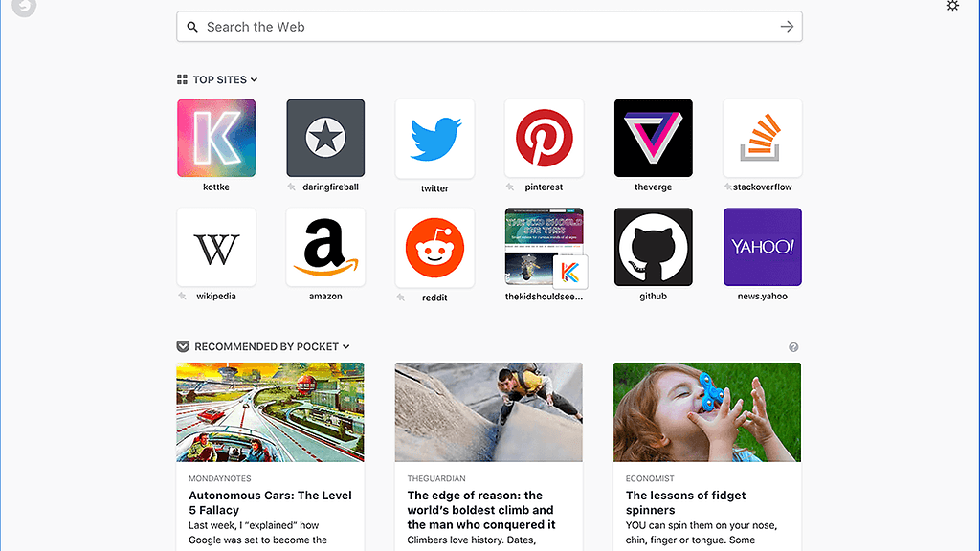Open the Pinterest top site tile
Image resolution: width=980 pixels, height=551 pixels.
point(544,138)
